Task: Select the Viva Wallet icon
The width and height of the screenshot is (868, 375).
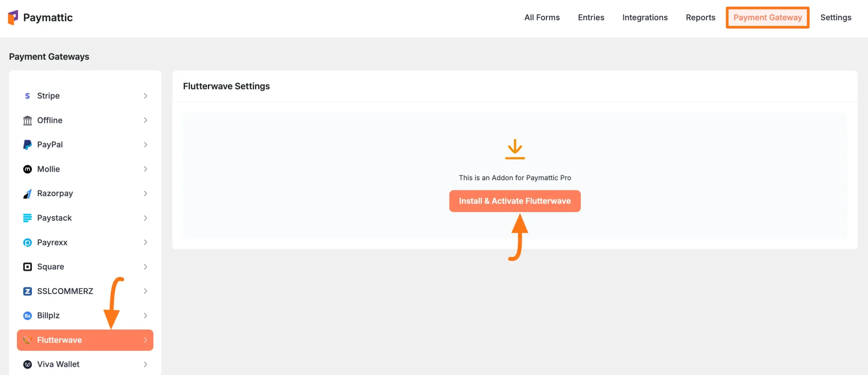Action: coord(27,364)
